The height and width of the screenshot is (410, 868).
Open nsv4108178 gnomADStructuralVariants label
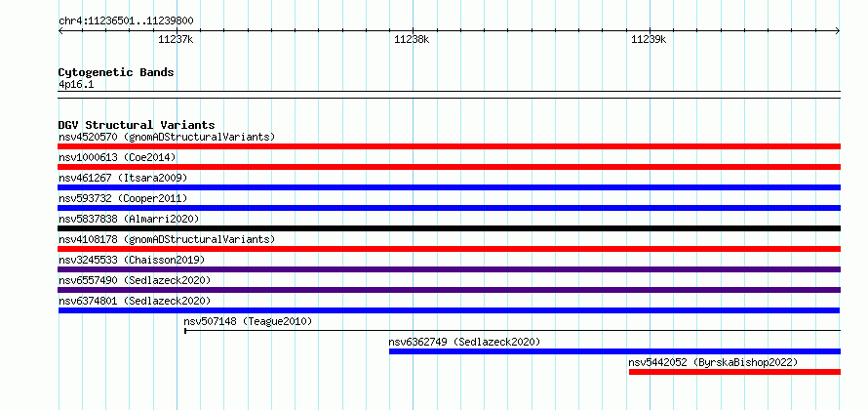pos(167,239)
